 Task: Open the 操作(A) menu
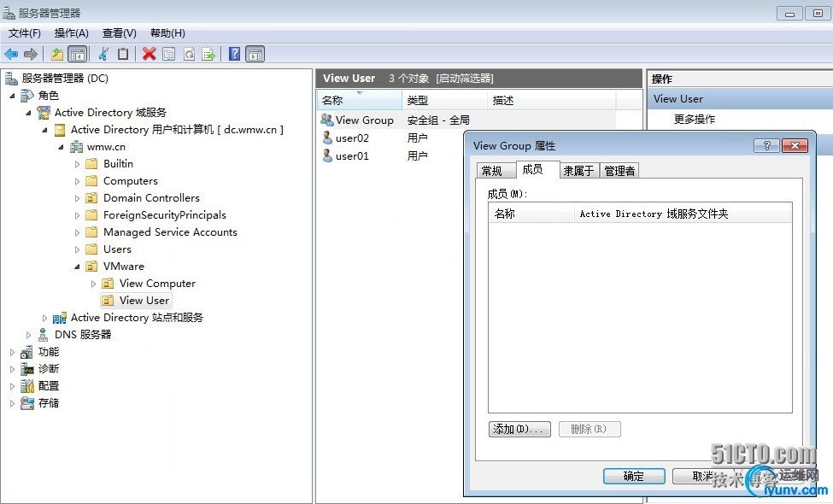71,33
